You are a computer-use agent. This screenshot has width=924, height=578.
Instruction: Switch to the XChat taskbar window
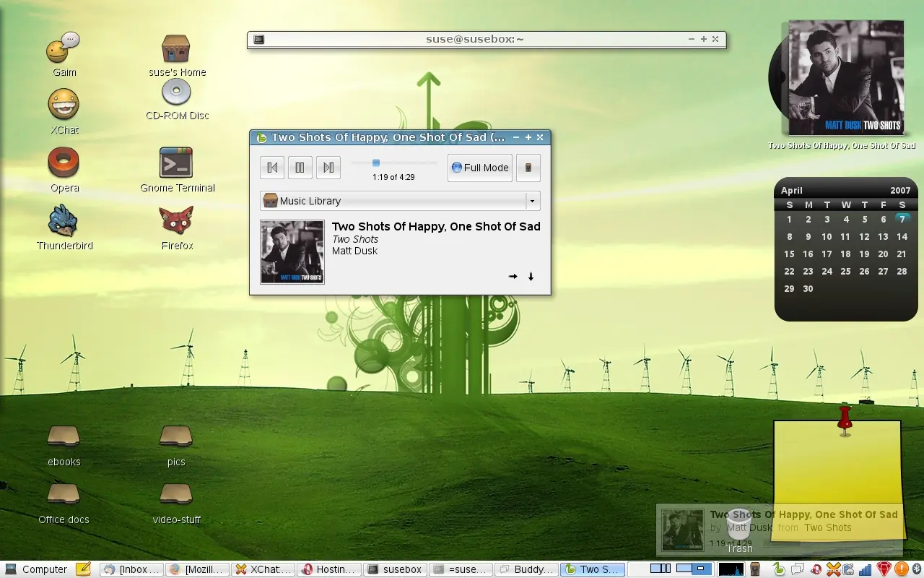pyautogui.click(x=263, y=569)
